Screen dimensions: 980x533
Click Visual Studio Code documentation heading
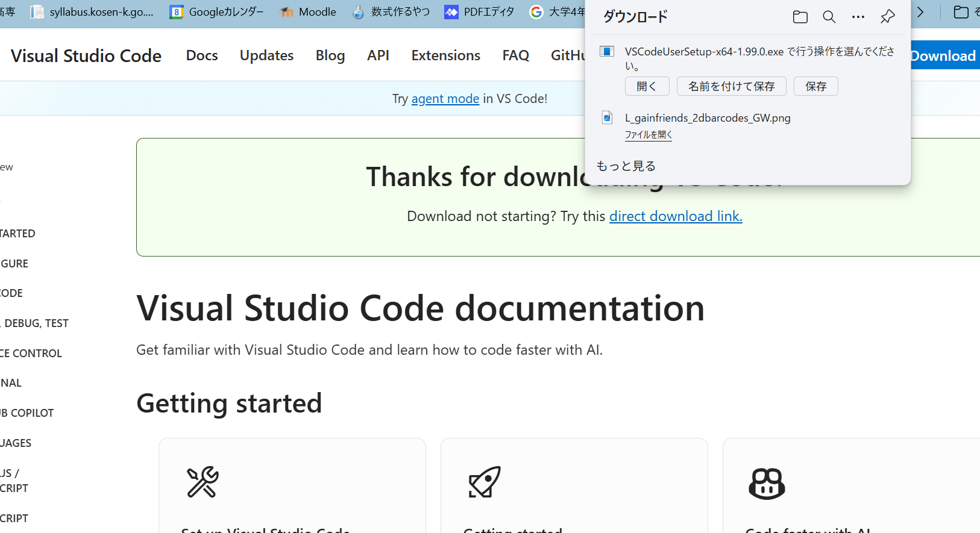click(421, 308)
